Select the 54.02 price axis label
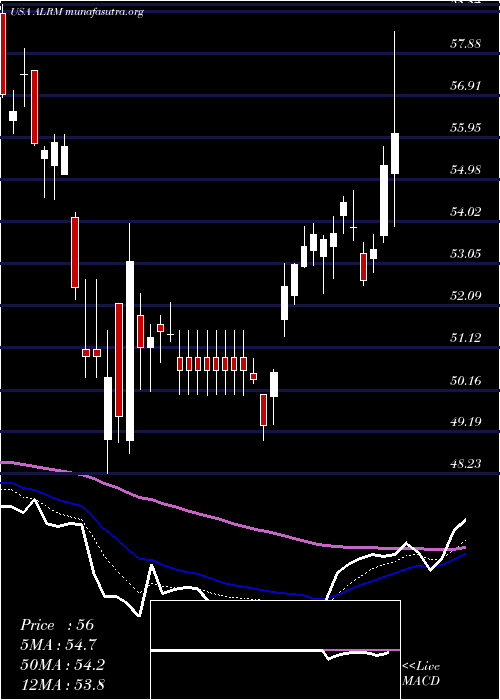The width and height of the screenshot is (500, 700). pyautogui.click(x=465, y=212)
